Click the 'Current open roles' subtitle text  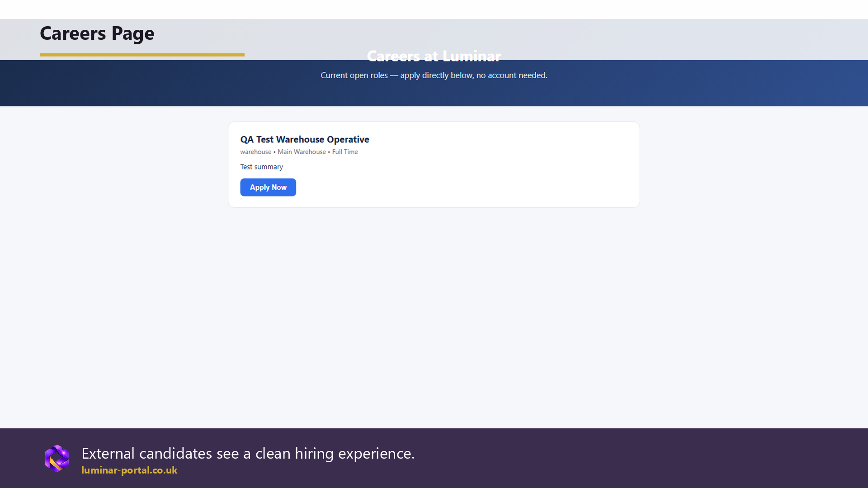tap(434, 75)
